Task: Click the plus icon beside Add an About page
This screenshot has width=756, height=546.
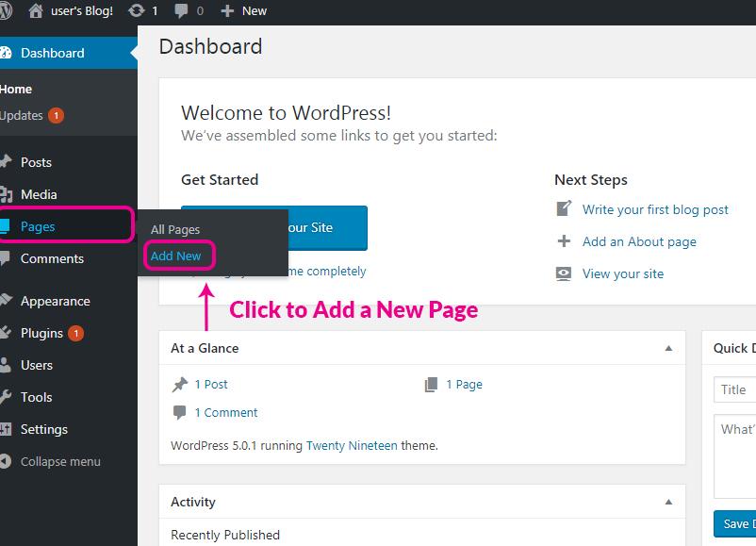Action: [x=564, y=241]
